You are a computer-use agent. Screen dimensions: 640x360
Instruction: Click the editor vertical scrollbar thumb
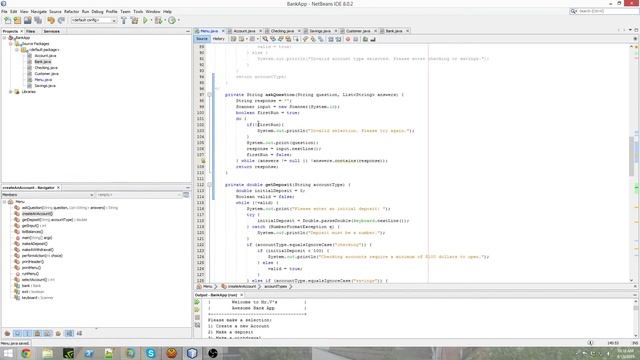click(632, 155)
